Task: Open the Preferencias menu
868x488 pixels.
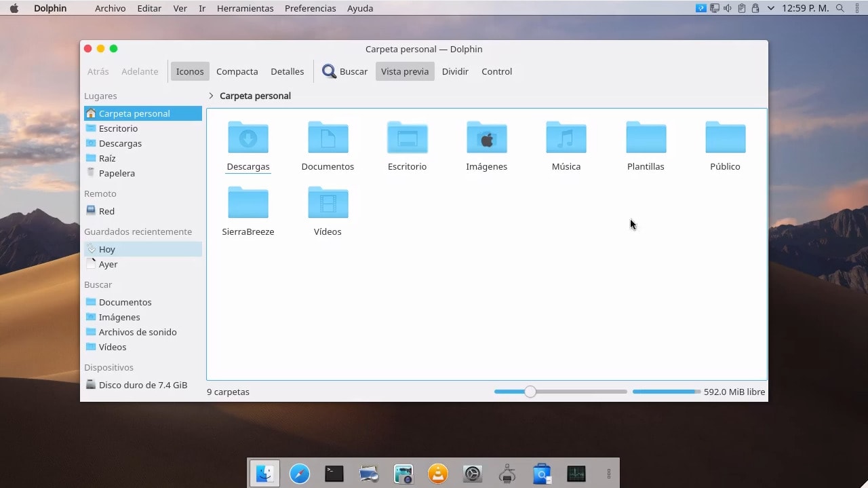Action: tap(310, 8)
